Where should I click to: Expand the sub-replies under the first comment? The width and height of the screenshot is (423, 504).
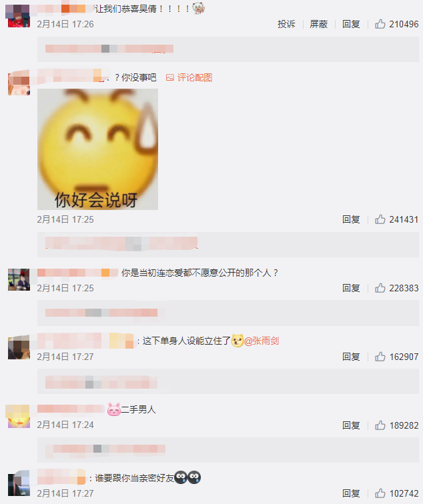pos(228,49)
